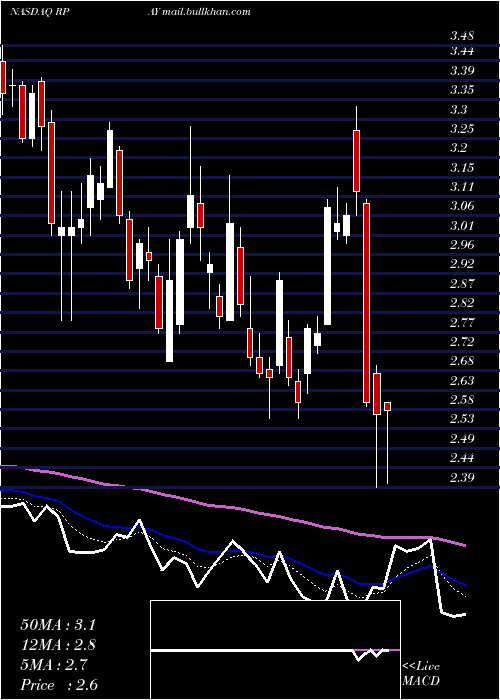
Task: Click the 2.53 price axis label
Action: point(462,419)
